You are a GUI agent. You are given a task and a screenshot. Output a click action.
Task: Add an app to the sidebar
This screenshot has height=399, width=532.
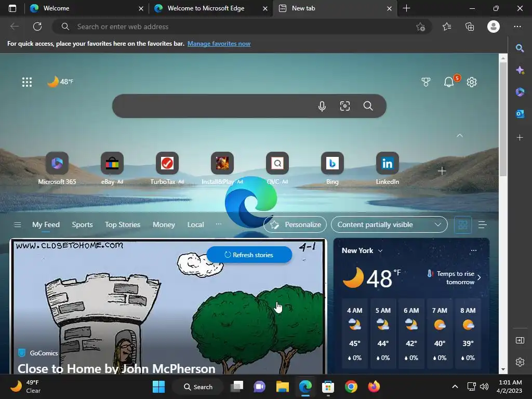tap(520, 137)
